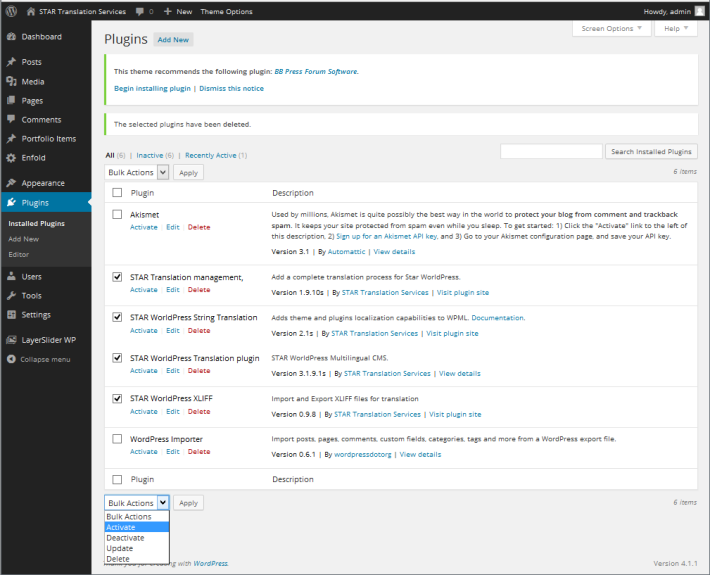
Task: Click the WordPress logo in admin bar
Action: 12,11
